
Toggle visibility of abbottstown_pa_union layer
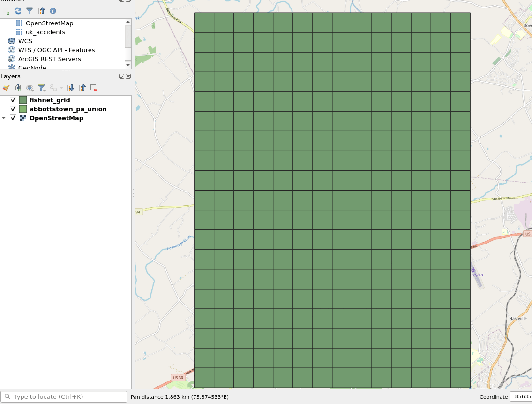[x=13, y=109]
